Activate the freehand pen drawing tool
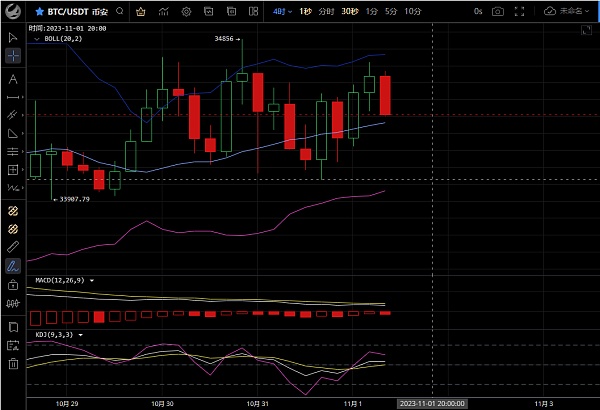Screen dimensions: 600x410 coord(12,266)
